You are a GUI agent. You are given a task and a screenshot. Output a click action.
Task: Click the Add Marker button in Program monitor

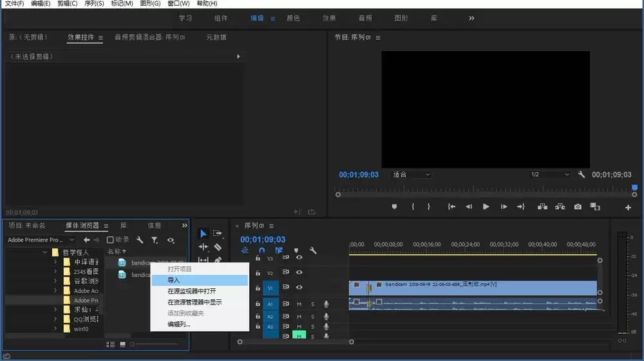[x=394, y=207]
